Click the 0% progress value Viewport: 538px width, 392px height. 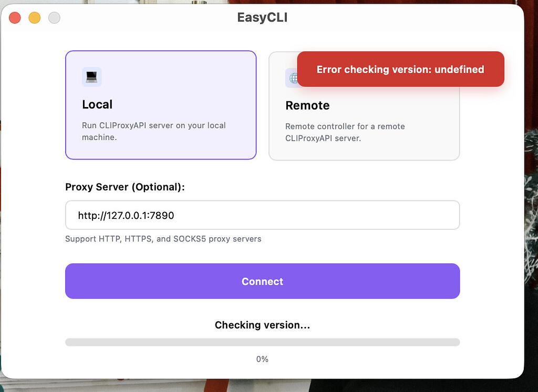click(263, 359)
